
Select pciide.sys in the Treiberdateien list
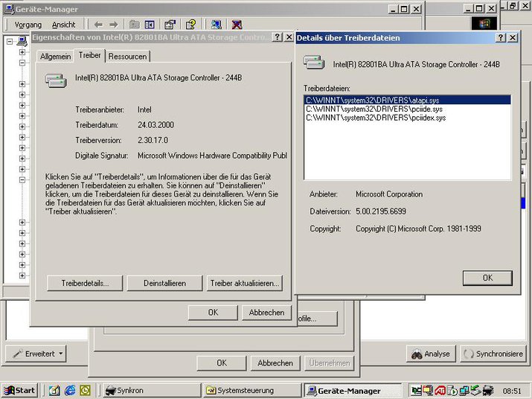point(408,109)
